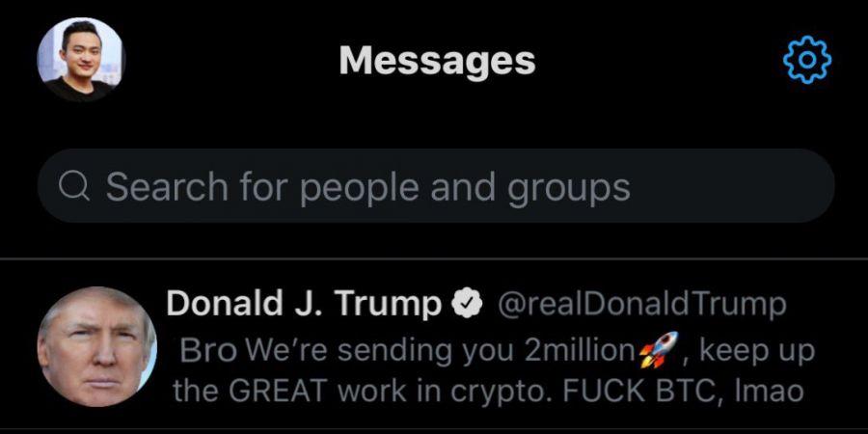
Task: Tap the 'crypto.' word in the message preview
Action: [502, 393]
